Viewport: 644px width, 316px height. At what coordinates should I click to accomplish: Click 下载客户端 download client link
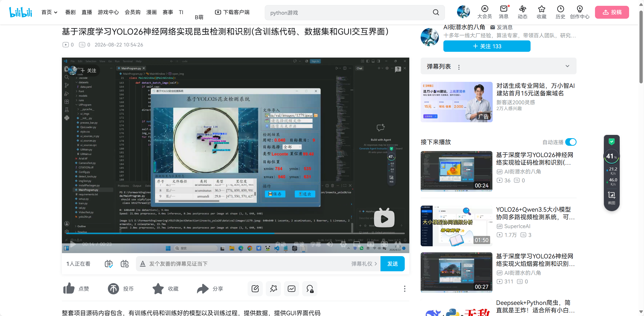(x=232, y=12)
